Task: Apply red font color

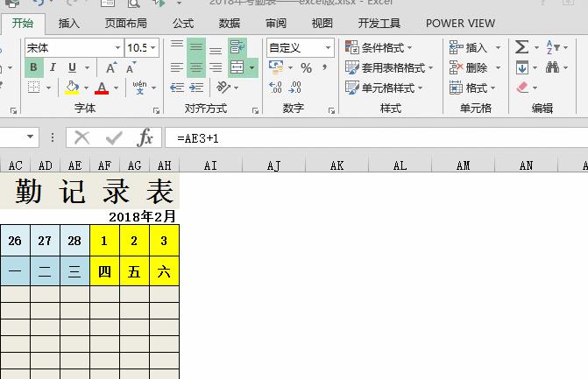Action: [x=102, y=88]
